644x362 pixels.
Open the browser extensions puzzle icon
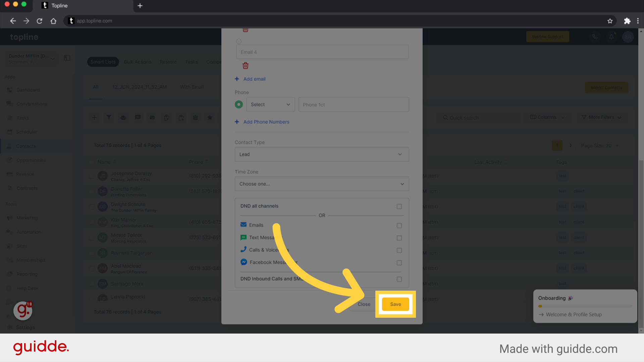627,21
